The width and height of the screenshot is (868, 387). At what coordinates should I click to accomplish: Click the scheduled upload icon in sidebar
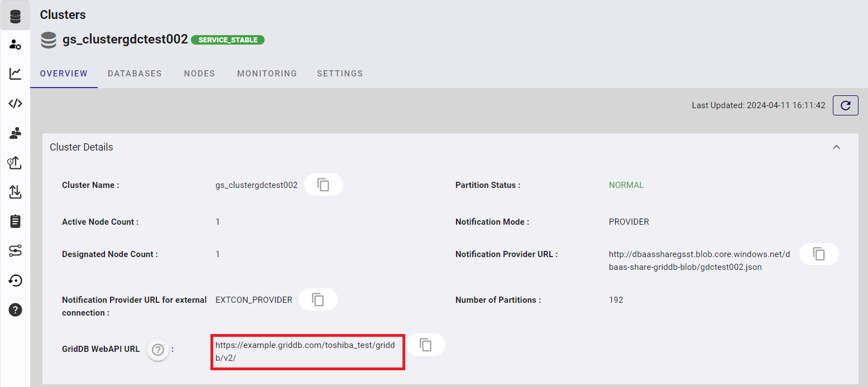click(x=15, y=162)
